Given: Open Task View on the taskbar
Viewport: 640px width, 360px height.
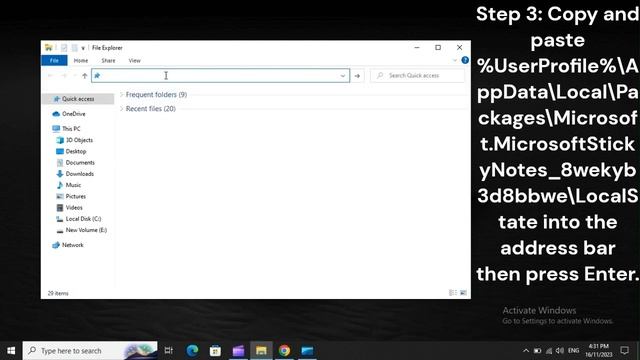Looking at the screenshot, I should tap(169, 351).
